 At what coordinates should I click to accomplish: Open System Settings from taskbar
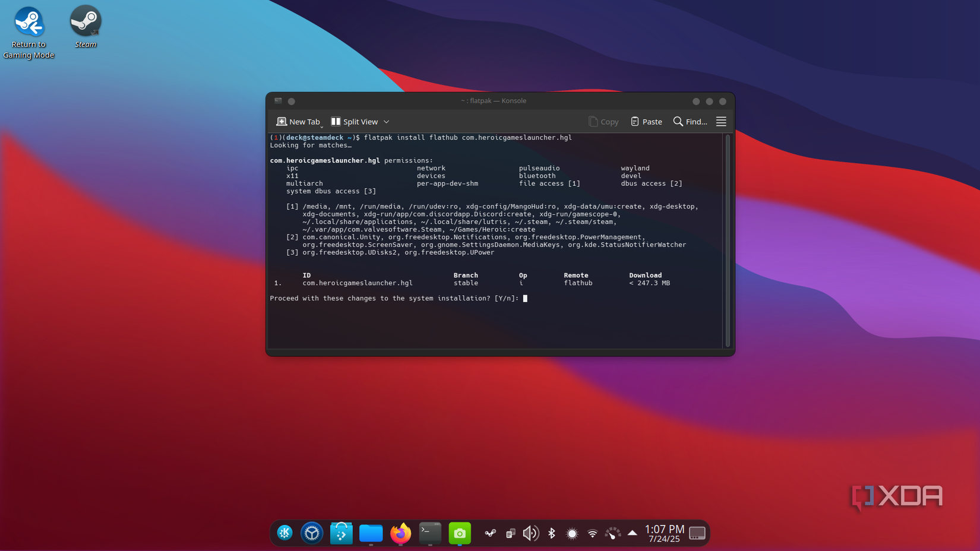(312, 533)
